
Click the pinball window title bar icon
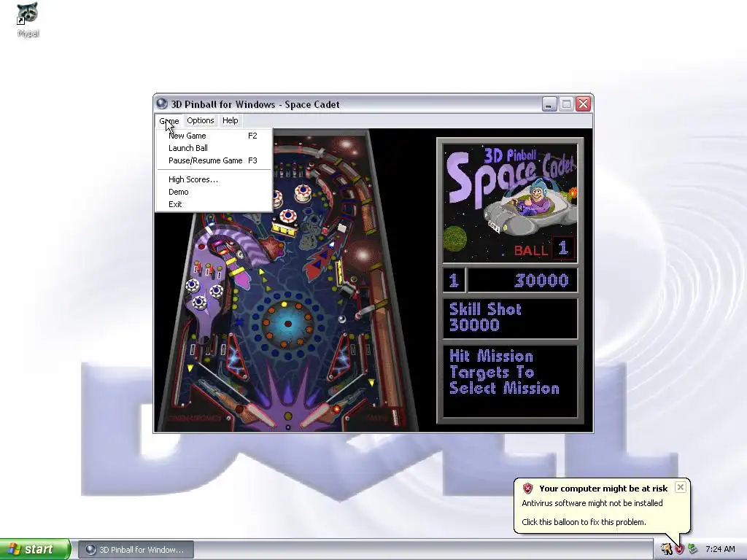click(x=162, y=104)
